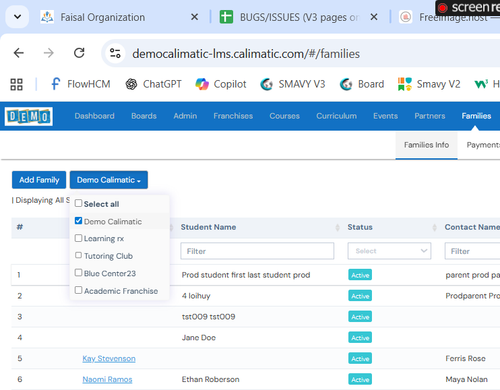Open Franchises in navigation bar
This screenshot has height=390, width=500.
(x=233, y=116)
